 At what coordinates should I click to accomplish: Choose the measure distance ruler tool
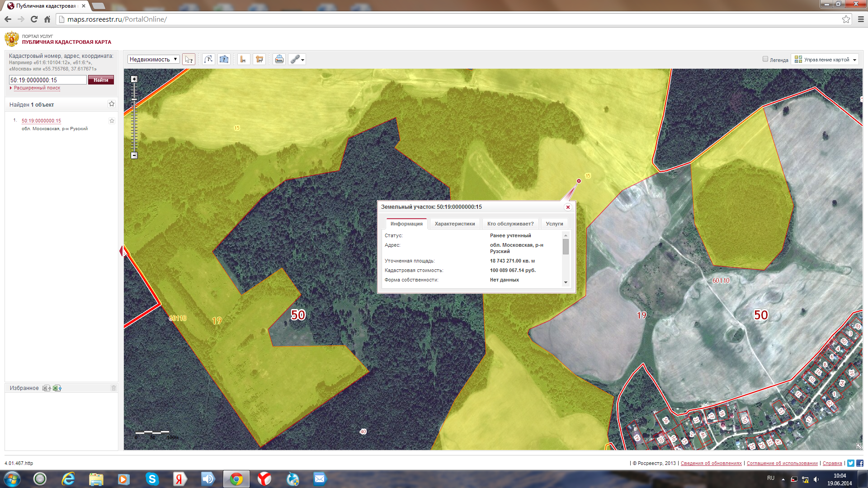(x=243, y=59)
